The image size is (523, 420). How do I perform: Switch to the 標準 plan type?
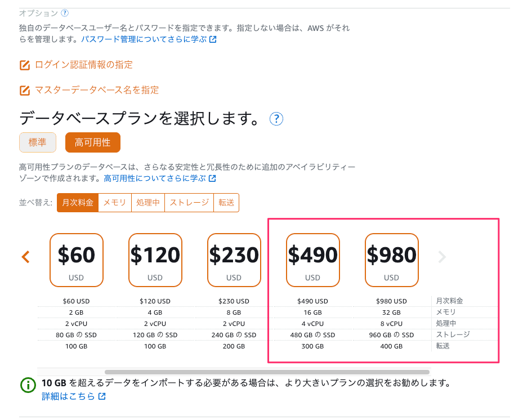(x=37, y=142)
